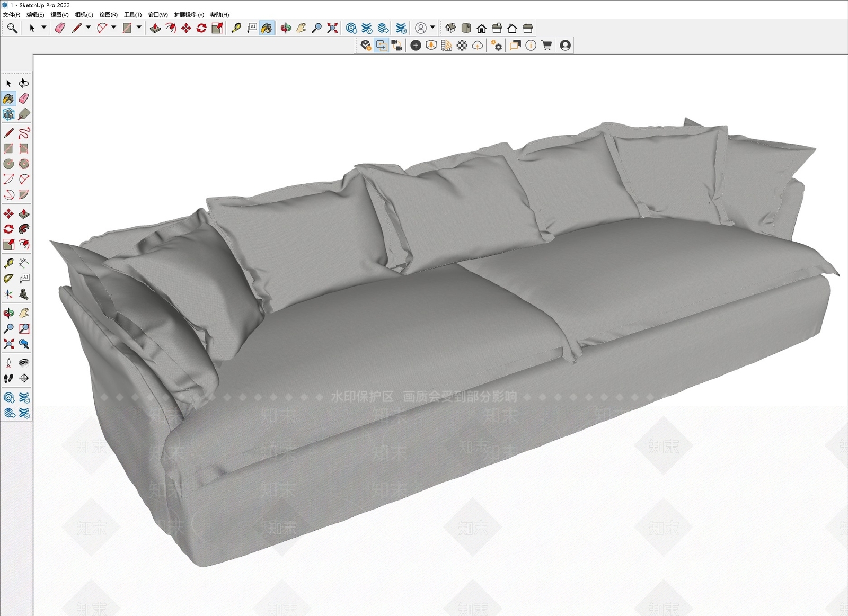Screen dimensions: 848x616
Task: Select the Lasso select tool
Action: [24, 83]
